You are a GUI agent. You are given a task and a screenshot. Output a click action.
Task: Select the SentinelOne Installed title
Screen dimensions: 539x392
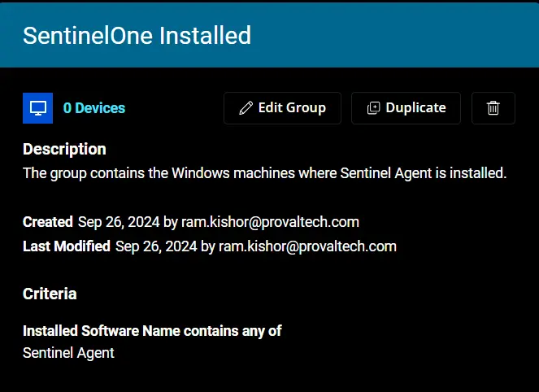(137, 36)
